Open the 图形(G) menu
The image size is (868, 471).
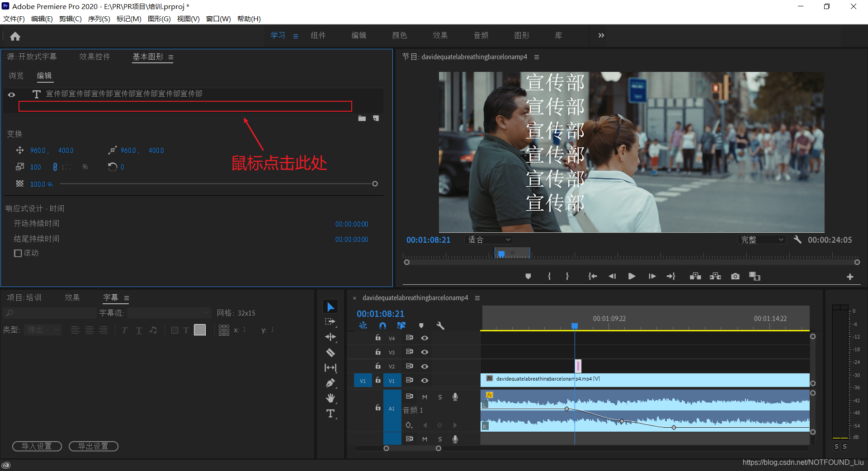tap(159, 19)
